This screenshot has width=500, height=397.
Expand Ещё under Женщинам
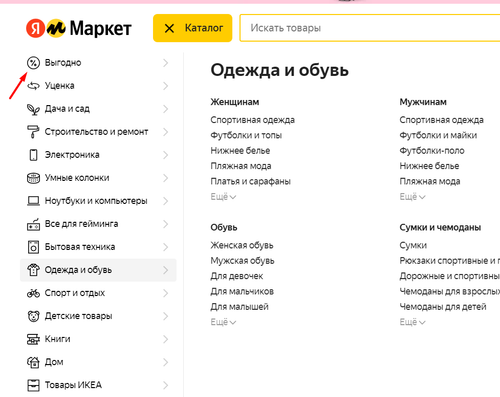tap(223, 197)
